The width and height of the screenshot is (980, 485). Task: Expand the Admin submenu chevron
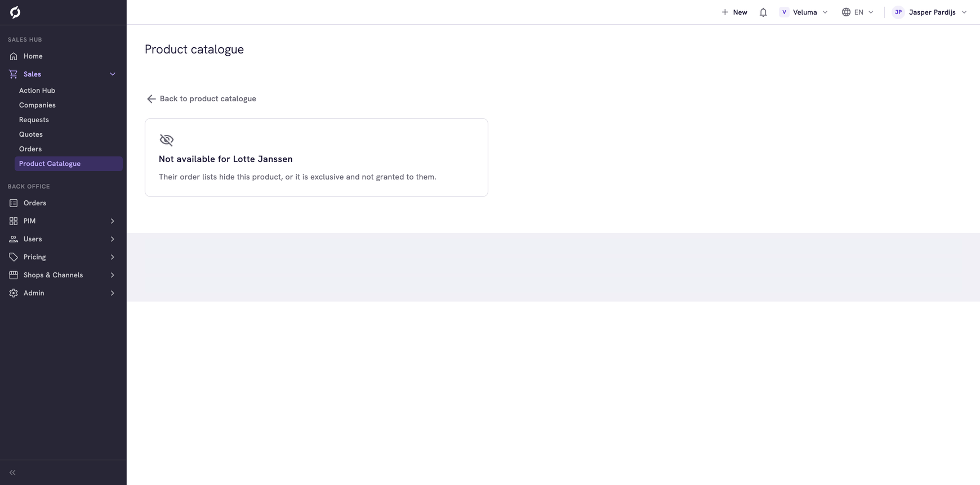tap(113, 293)
